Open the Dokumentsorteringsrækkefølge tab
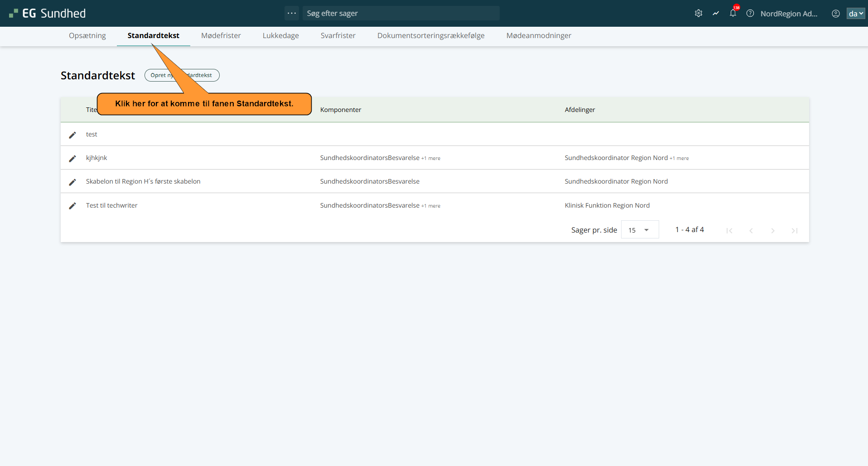Screen dimensions: 868x466 click(430, 36)
